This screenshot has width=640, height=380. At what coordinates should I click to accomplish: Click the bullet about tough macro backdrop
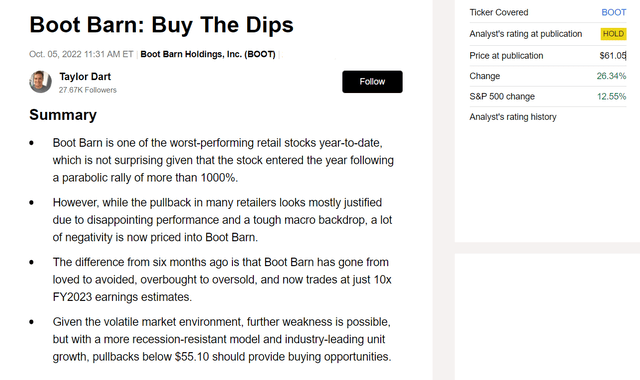click(x=222, y=220)
